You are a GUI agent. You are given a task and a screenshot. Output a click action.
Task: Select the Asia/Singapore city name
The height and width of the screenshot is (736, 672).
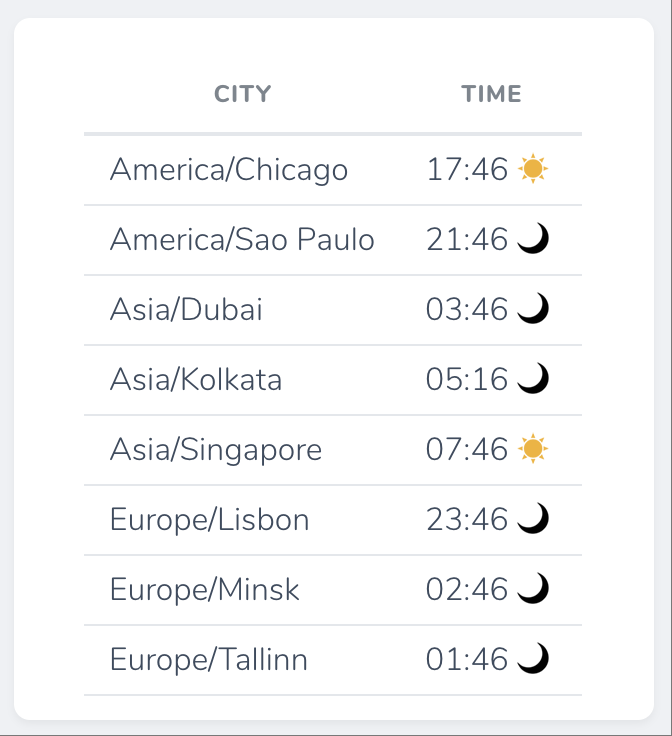pos(216,450)
